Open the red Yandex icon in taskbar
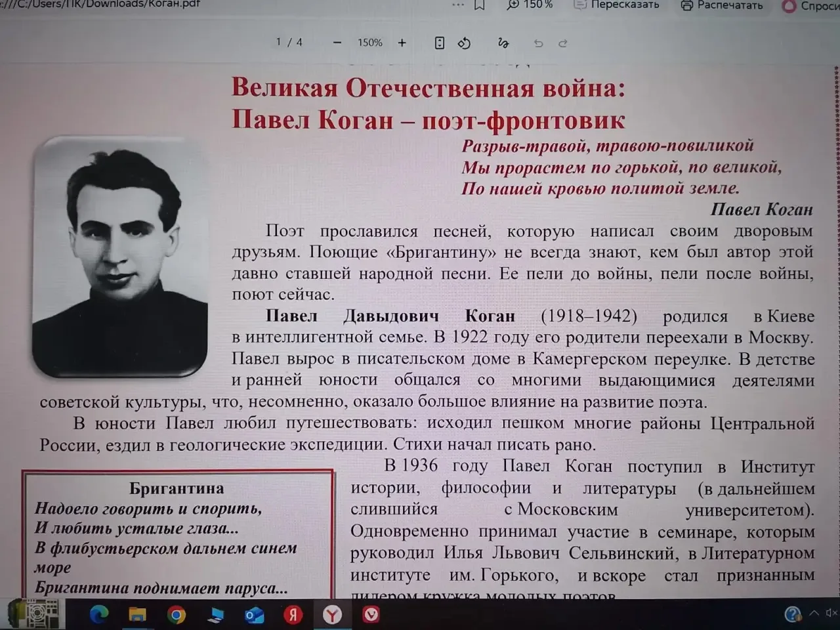Image resolution: width=840 pixels, height=630 pixels. [293, 615]
